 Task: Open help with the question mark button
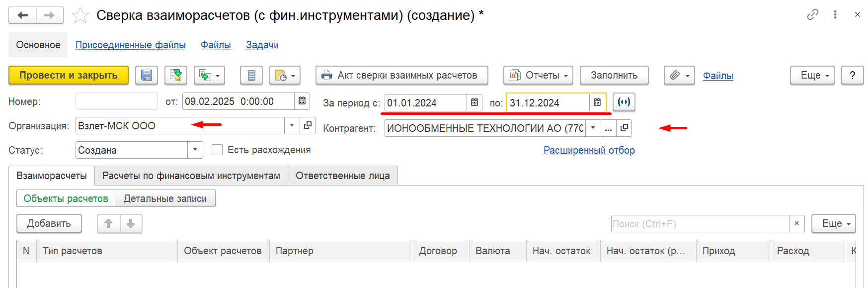pyautogui.click(x=853, y=75)
